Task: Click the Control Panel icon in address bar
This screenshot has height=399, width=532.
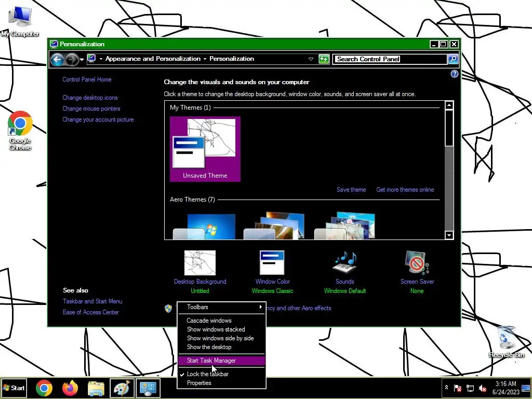Action: point(91,59)
